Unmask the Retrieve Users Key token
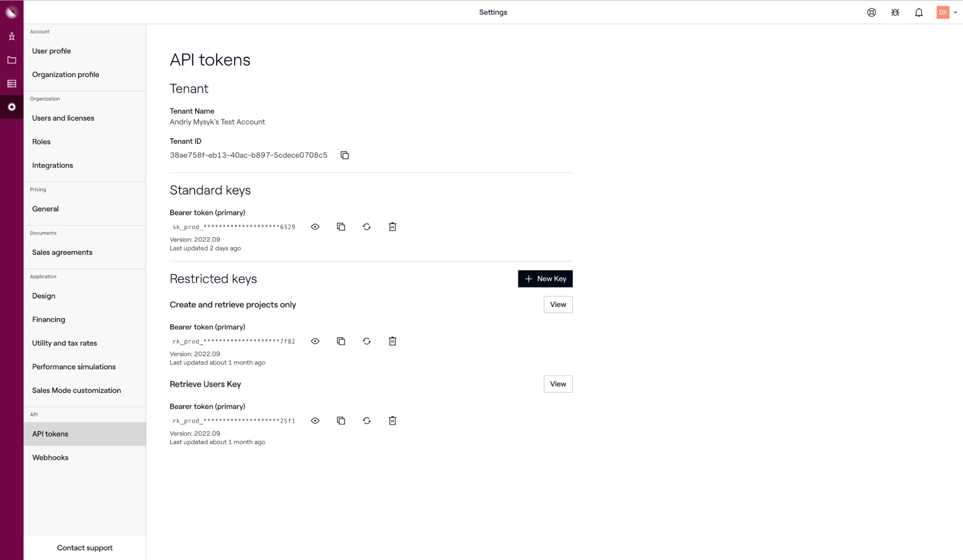The width and height of the screenshot is (963, 560). pyautogui.click(x=315, y=421)
